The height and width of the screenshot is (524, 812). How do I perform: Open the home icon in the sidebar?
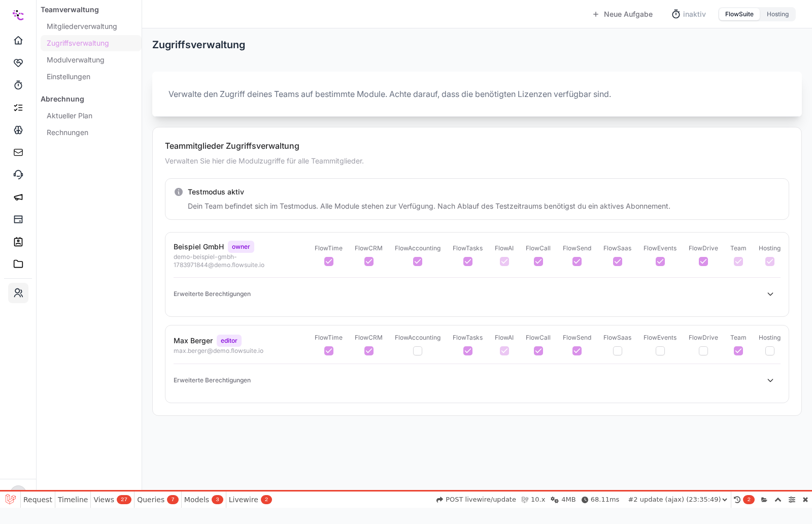point(18,40)
